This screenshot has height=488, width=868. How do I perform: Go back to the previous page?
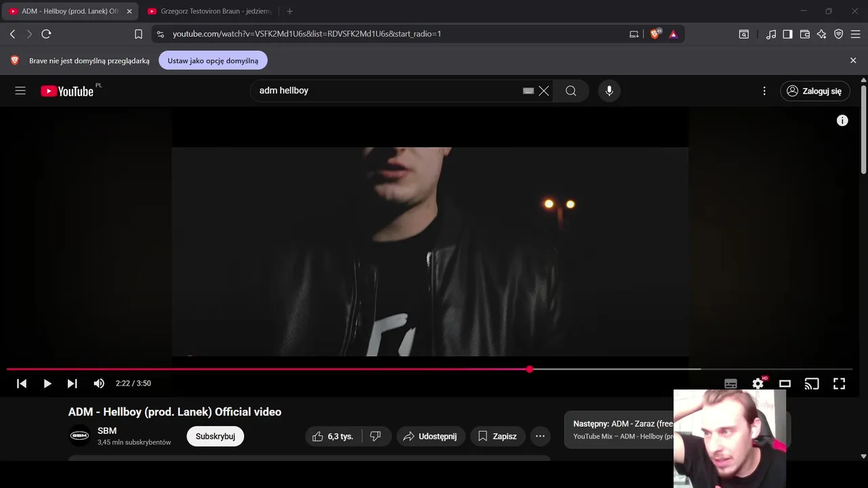click(x=12, y=34)
